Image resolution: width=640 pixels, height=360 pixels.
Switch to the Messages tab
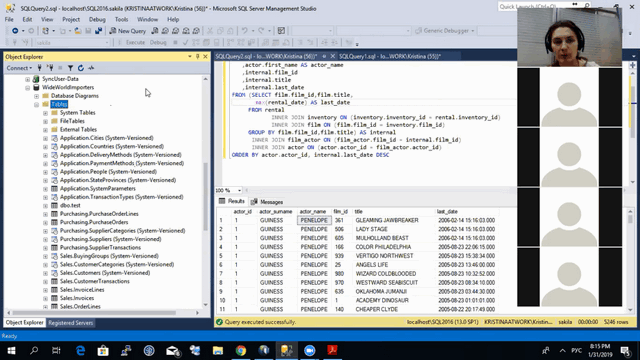267,202
